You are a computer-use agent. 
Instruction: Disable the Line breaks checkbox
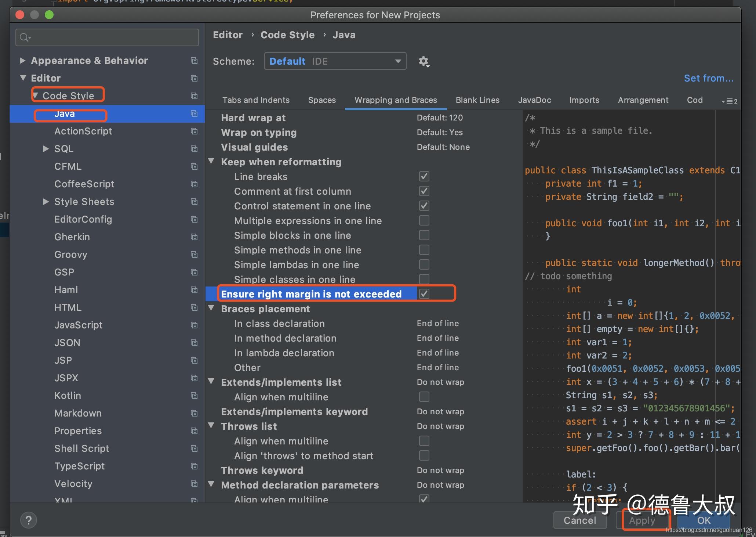tap(424, 176)
